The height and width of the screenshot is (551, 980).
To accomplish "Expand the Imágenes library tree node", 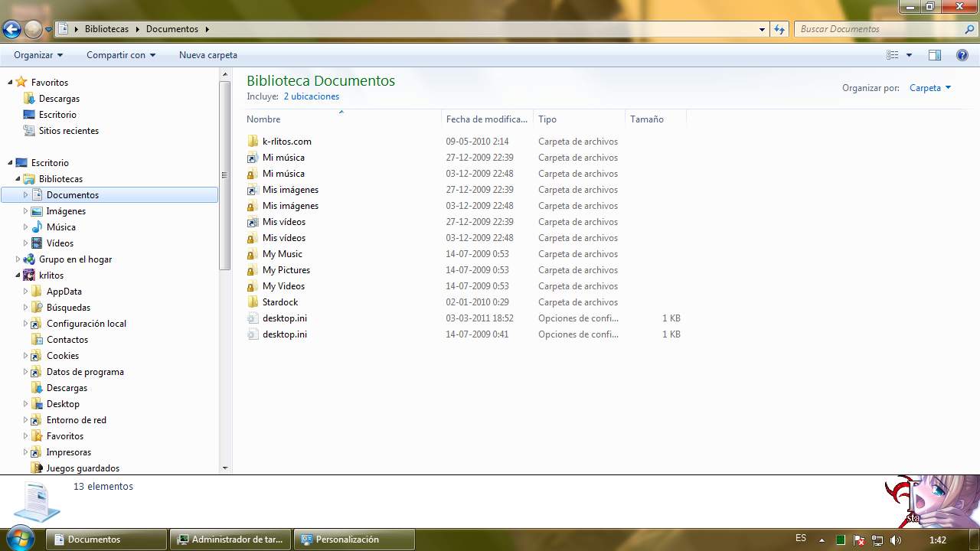I will (x=25, y=211).
